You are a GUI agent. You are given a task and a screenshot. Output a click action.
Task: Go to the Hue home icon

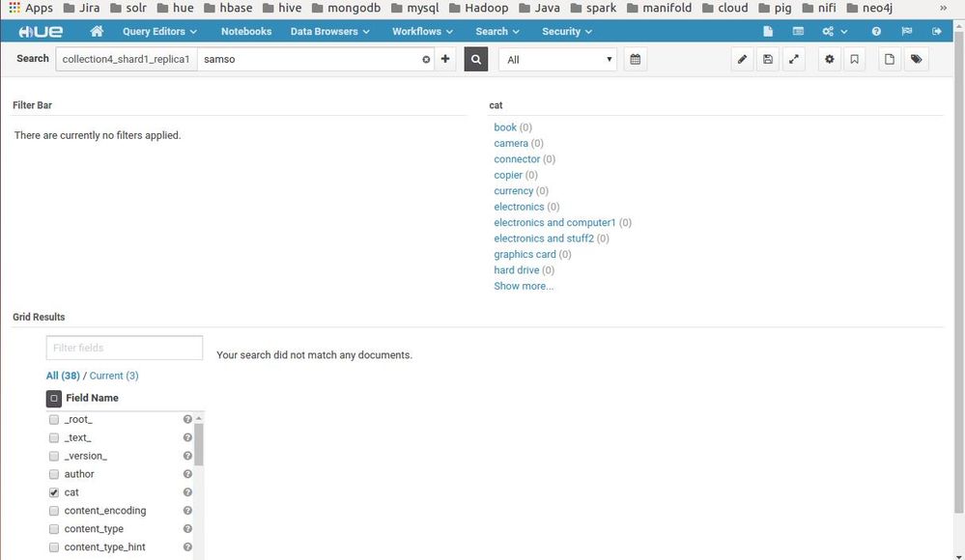97,32
